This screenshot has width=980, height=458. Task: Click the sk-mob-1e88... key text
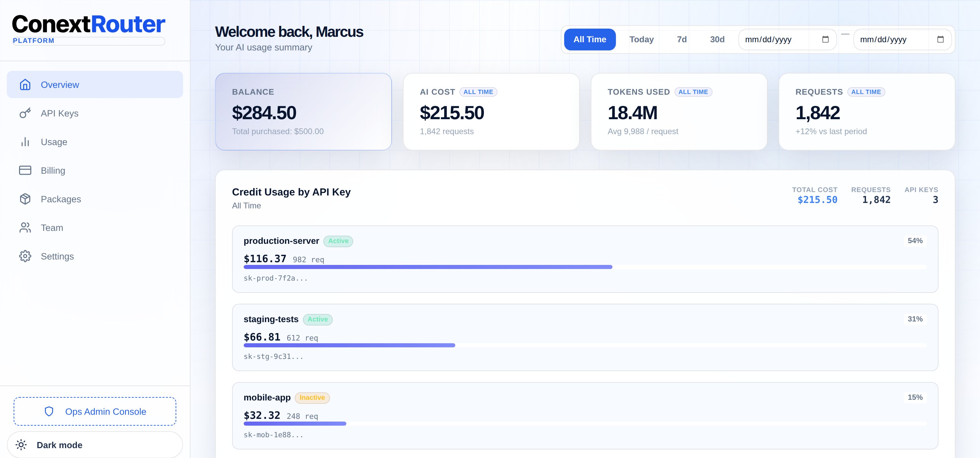pyautogui.click(x=274, y=435)
